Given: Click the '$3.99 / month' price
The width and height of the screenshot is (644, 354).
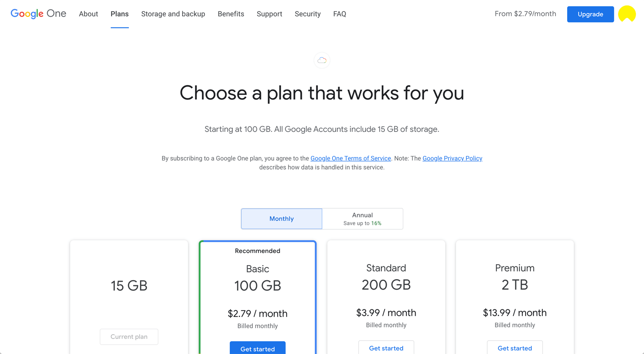Looking at the screenshot, I should [386, 313].
